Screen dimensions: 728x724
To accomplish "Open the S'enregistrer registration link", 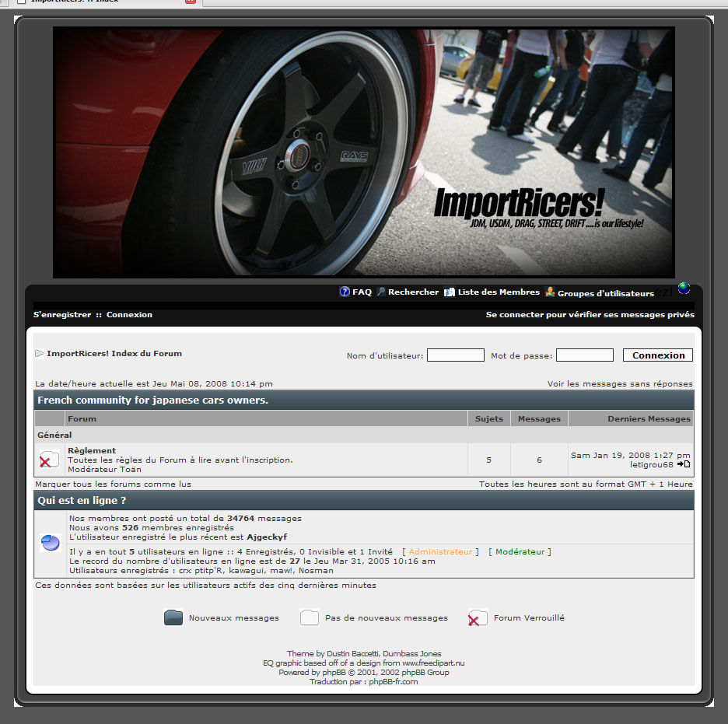I will click(x=62, y=315).
